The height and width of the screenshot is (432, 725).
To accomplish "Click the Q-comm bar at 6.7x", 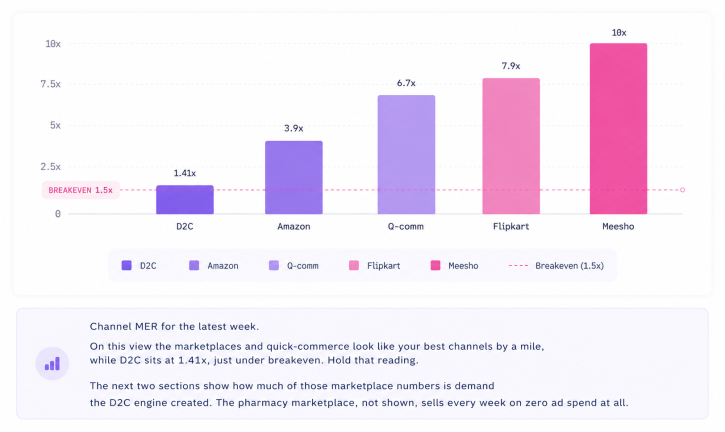I will (x=406, y=154).
